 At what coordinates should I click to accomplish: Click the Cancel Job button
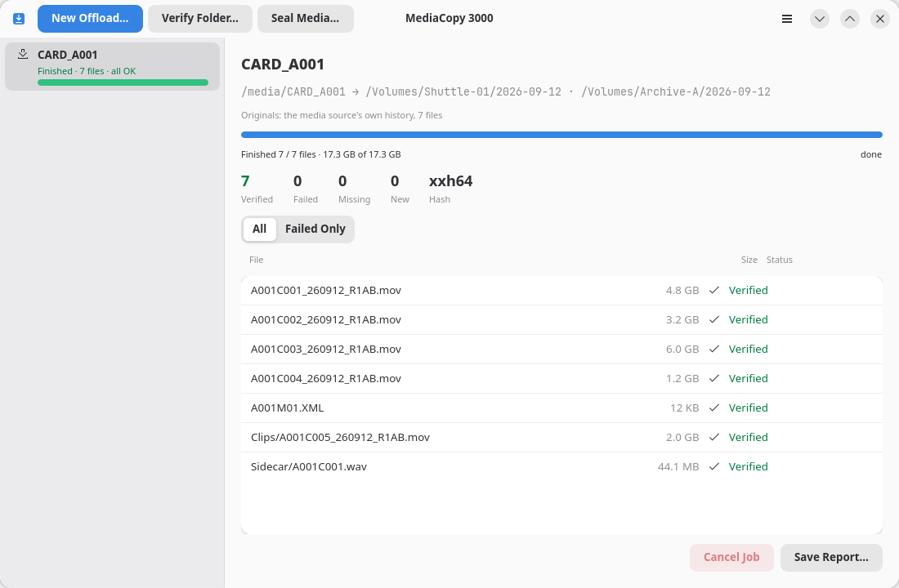(731, 557)
